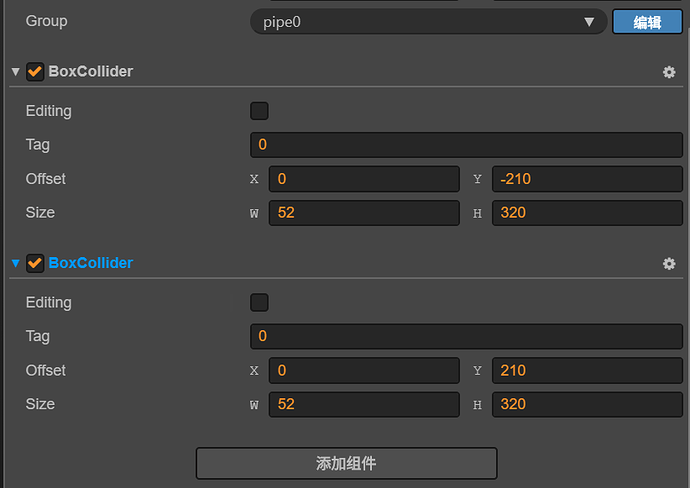Toggle Editing checkbox in second BoxCollider

[x=259, y=302]
